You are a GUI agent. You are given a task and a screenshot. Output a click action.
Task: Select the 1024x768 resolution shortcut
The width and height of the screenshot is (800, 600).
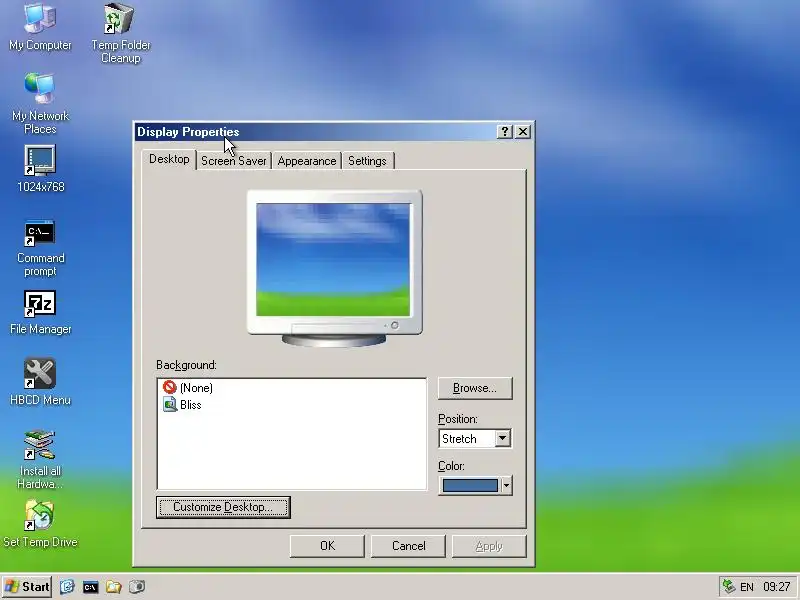coord(40,169)
